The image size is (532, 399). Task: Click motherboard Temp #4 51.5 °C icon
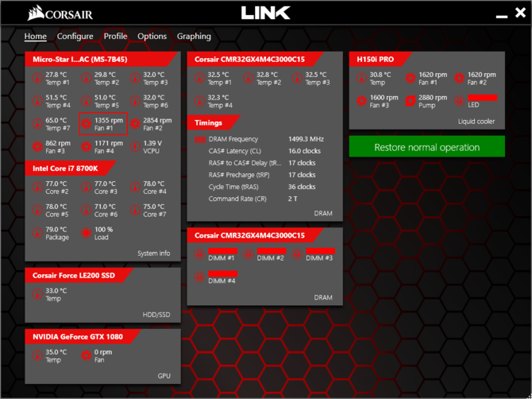click(x=37, y=101)
